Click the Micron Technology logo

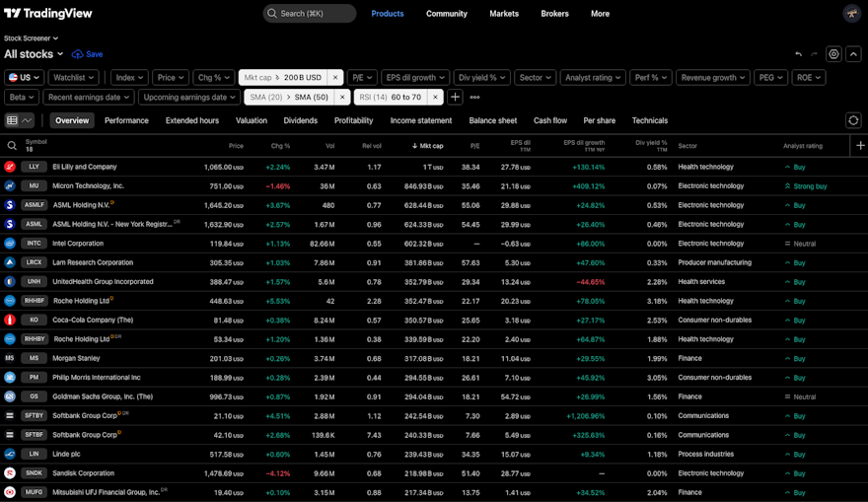pyautogui.click(x=10, y=186)
